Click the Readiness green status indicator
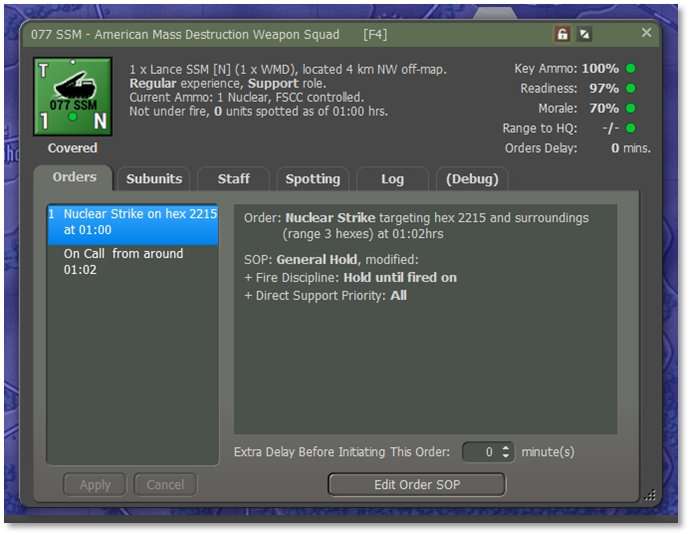 [631, 89]
